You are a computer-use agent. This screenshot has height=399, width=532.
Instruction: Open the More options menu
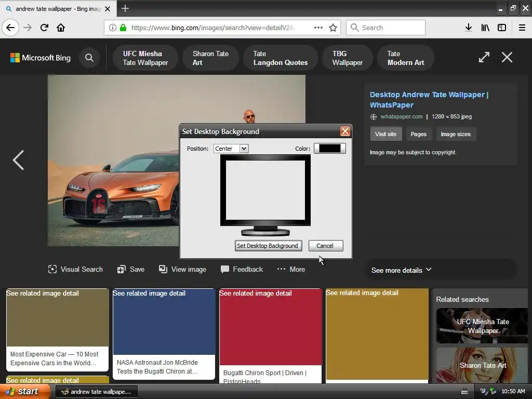coord(291,269)
